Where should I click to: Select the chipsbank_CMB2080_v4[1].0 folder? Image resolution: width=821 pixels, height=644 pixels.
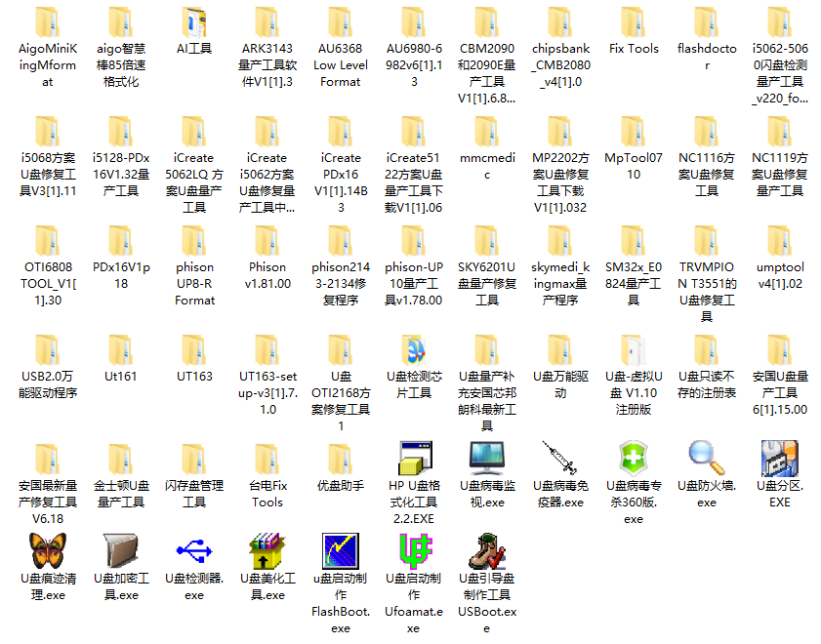560,22
